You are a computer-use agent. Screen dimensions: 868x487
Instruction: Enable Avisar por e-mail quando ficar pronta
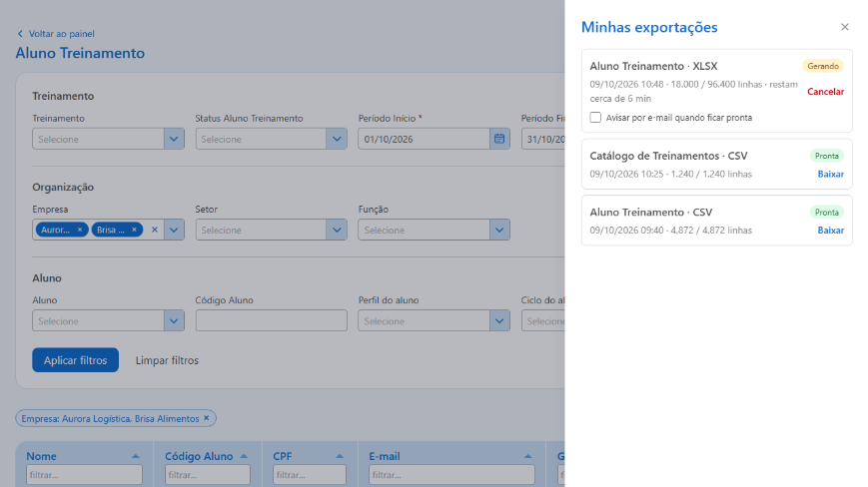[595, 117]
